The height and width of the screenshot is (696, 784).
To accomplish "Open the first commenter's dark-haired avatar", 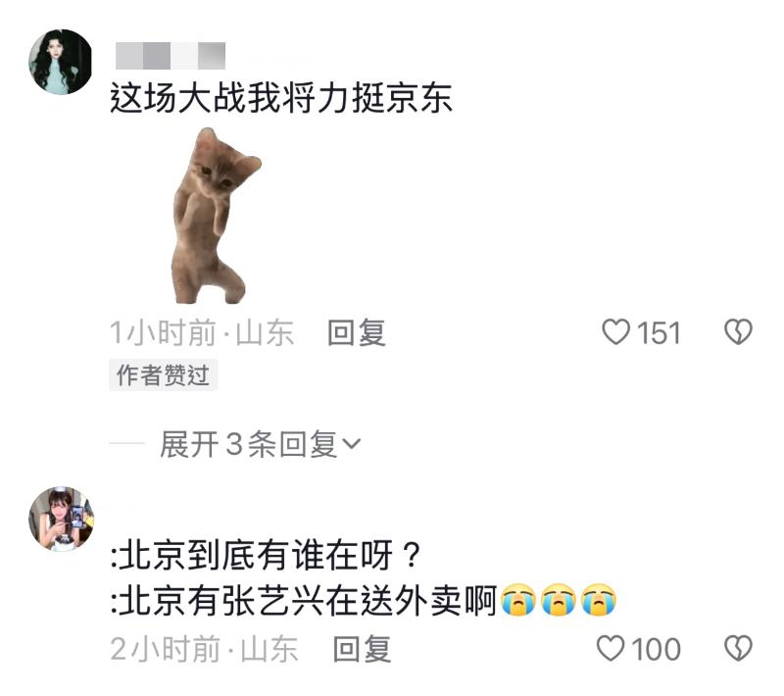I will 61,62.
